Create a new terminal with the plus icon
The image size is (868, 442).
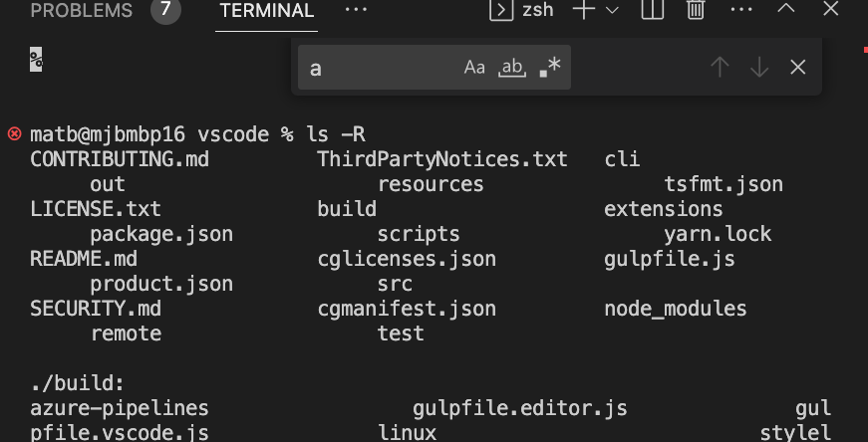coord(583,11)
